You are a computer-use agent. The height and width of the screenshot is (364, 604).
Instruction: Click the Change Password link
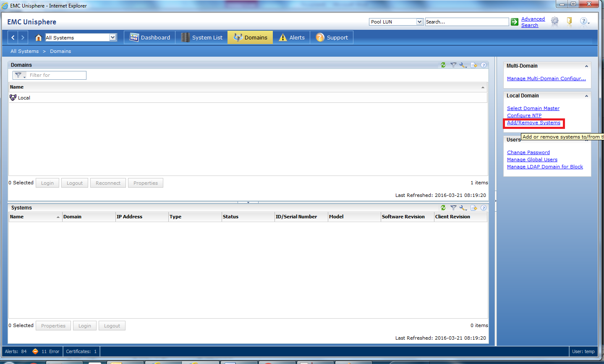[x=528, y=152]
